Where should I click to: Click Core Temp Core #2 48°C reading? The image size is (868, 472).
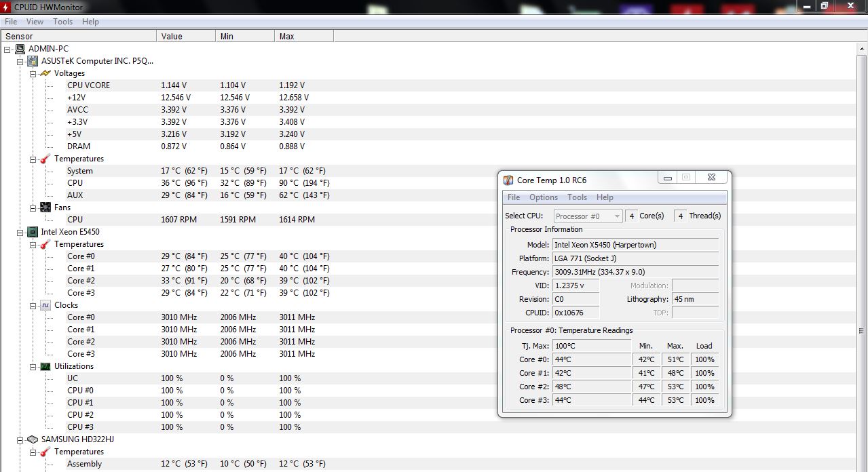click(x=592, y=387)
